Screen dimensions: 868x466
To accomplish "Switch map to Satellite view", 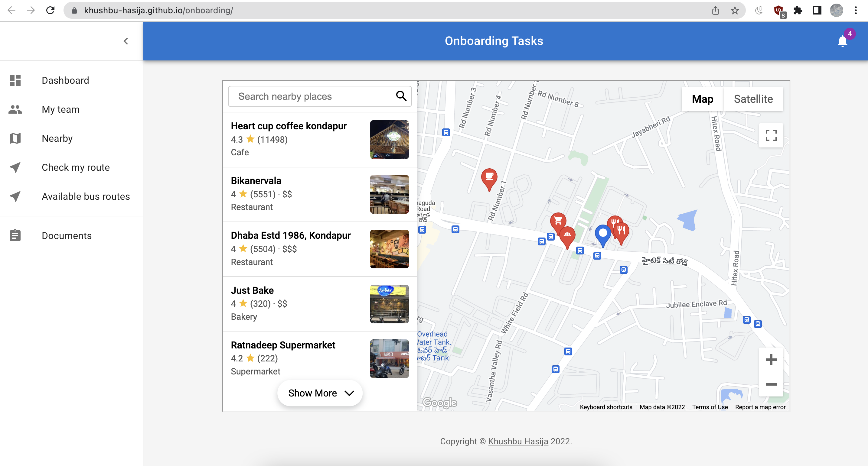I will pos(753,99).
